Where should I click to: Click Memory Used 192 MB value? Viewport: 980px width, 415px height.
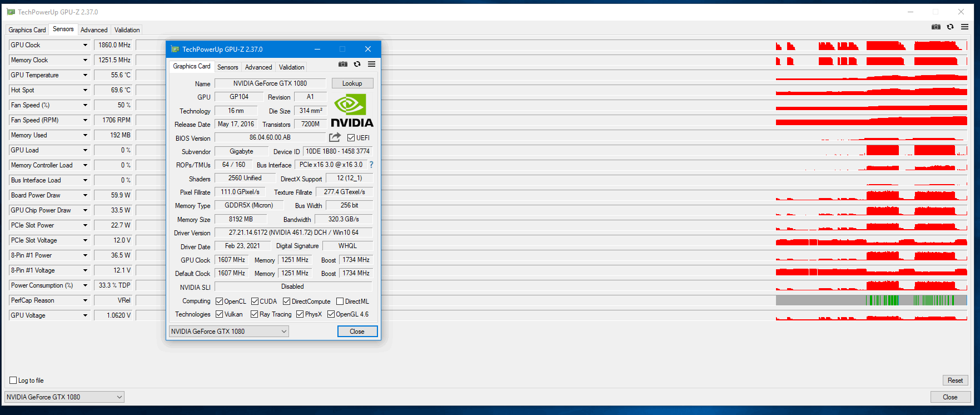point(113,135)
